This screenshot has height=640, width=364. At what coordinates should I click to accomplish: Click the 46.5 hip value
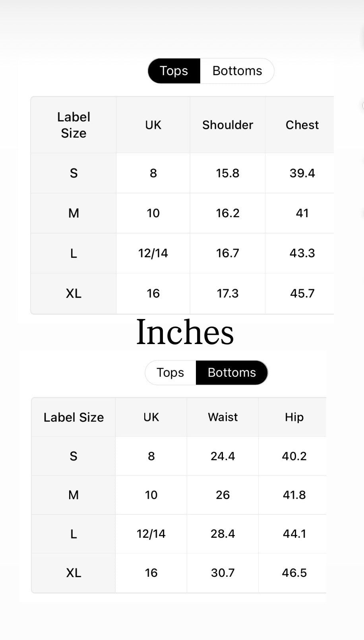[294, 573]
